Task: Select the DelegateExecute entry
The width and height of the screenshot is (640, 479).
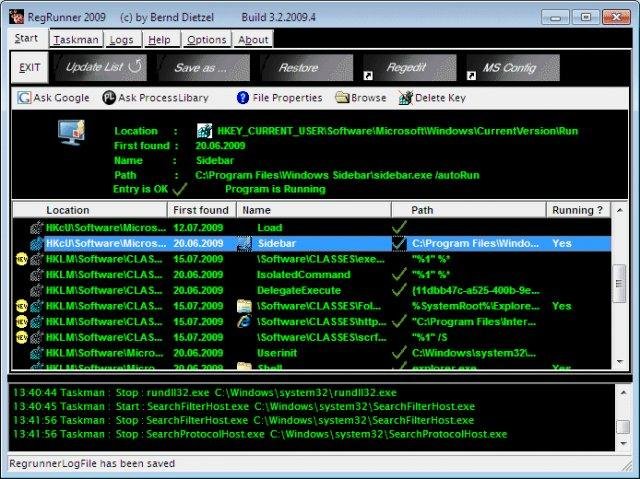Action: 299,291
